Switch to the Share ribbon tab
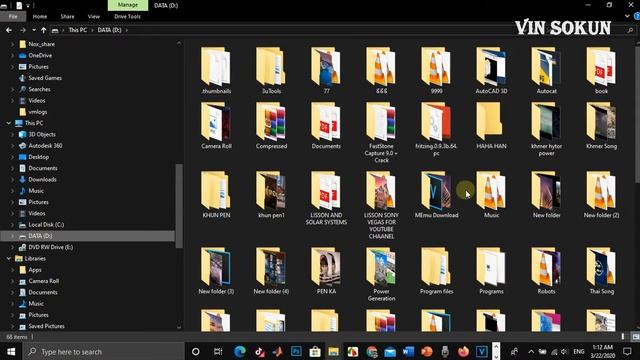This screenshot has width=640, height=360. click(x=67, y=16)
